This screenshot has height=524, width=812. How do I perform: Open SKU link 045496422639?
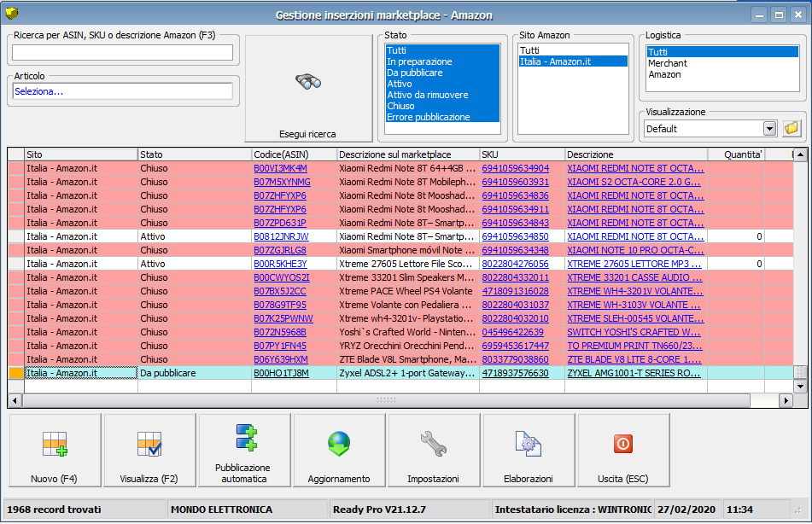pos(512,333)
